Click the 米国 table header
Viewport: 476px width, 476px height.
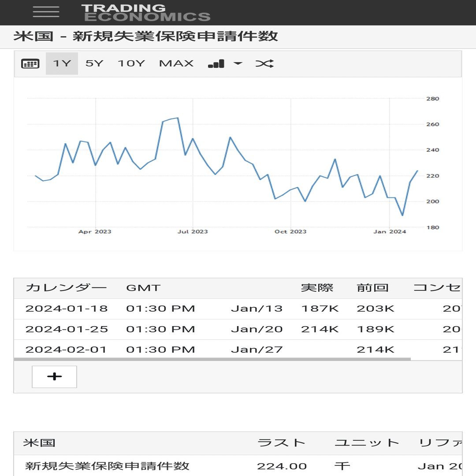39,443
